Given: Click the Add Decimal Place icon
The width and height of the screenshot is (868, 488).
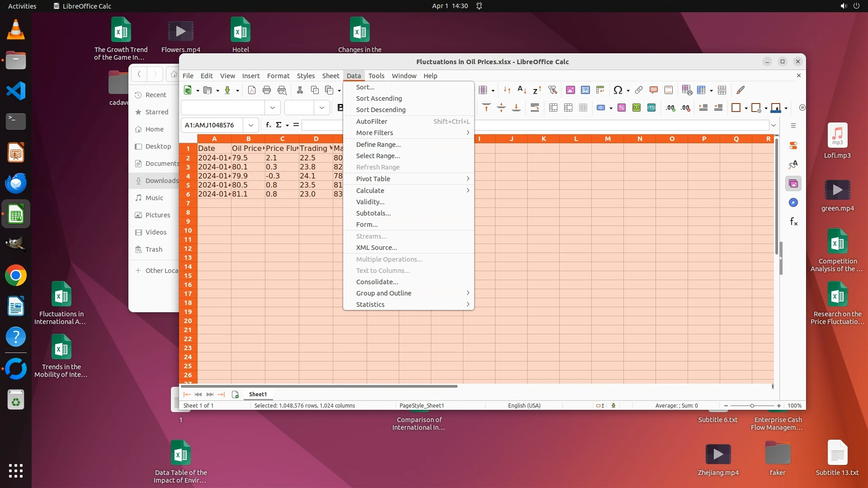Looking at the screenshot, I should (x=670, y=108).
